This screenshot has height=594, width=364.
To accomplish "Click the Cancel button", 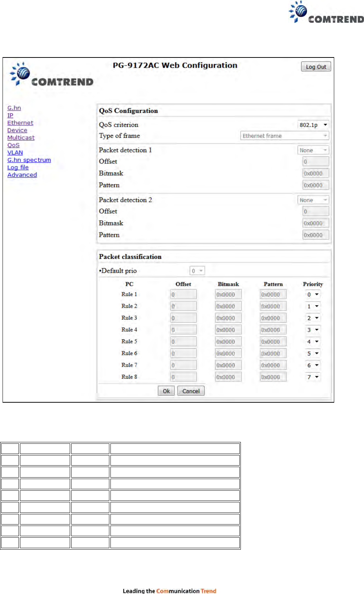I will [191, 391].
